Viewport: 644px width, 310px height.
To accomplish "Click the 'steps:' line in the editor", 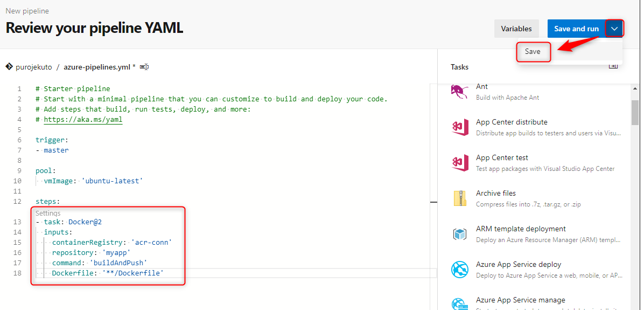I will (x=47, y=201).
